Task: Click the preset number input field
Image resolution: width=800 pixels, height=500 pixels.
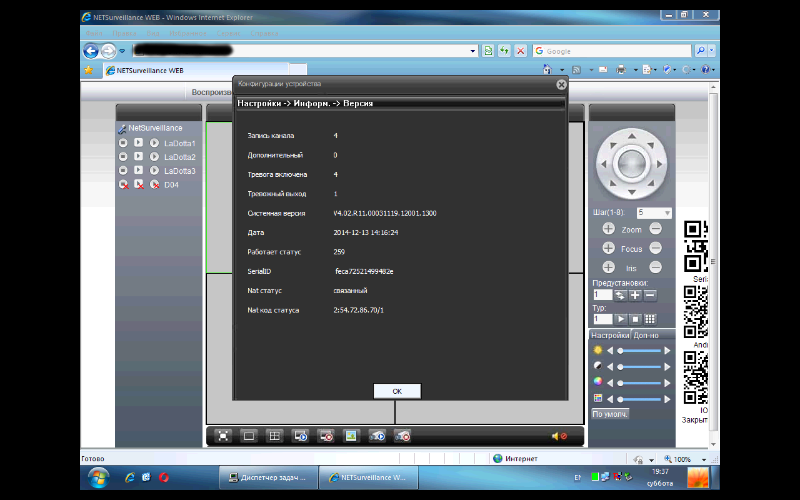Action: pos(602,295)
